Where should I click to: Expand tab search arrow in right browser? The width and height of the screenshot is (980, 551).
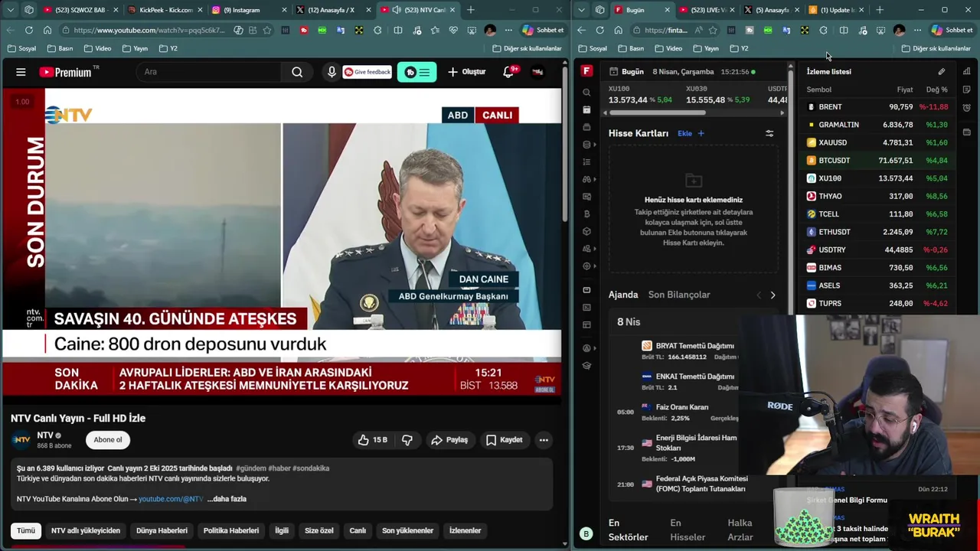point(581,10)
